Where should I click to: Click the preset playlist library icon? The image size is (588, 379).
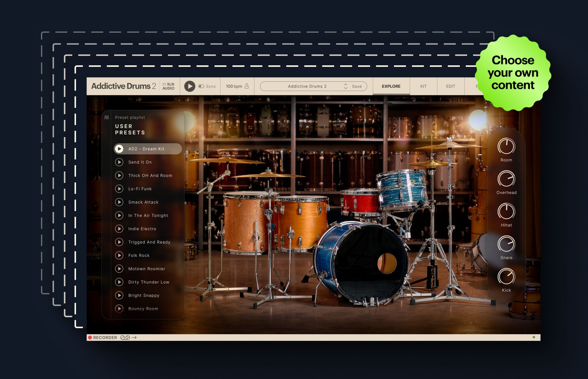click(x=107, y=117)
